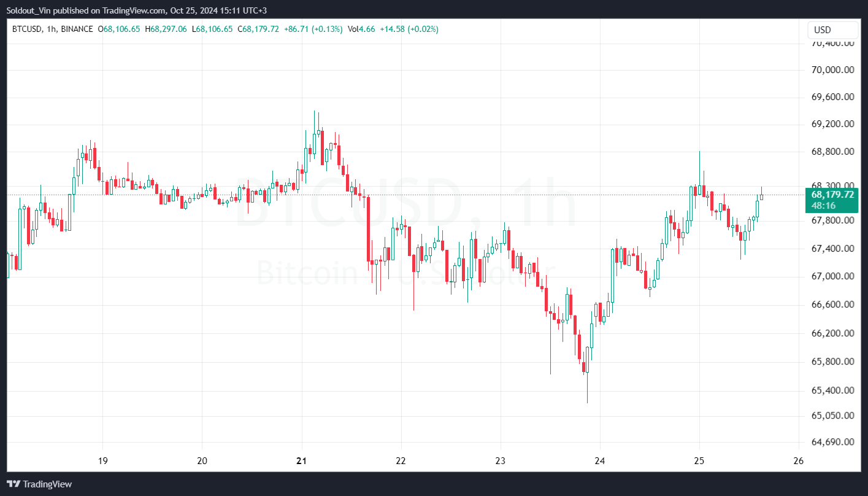
Task: Click the high value H68,297.06
Action: pyautogui.click(x=166, y=29)
